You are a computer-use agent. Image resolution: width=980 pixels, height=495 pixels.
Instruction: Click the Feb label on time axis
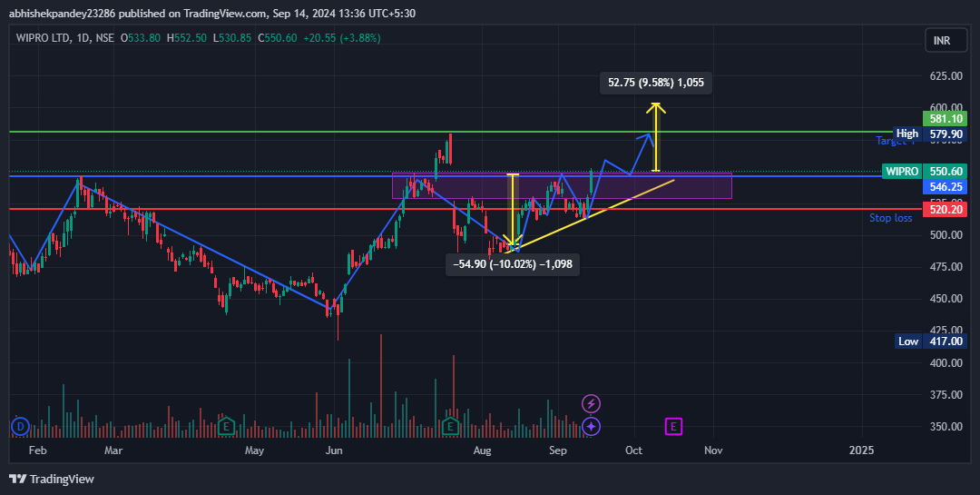tap(38, 450)
